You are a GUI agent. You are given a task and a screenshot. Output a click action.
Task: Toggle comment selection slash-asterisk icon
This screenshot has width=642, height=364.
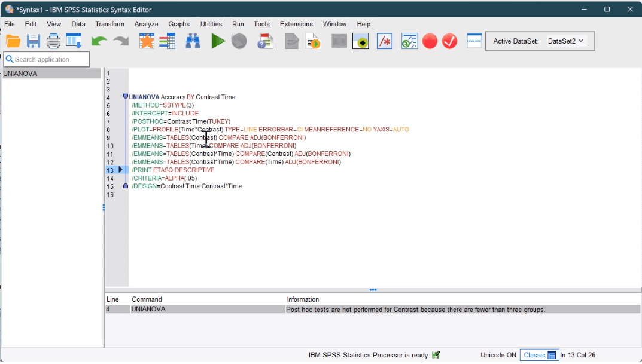point(384,41)
